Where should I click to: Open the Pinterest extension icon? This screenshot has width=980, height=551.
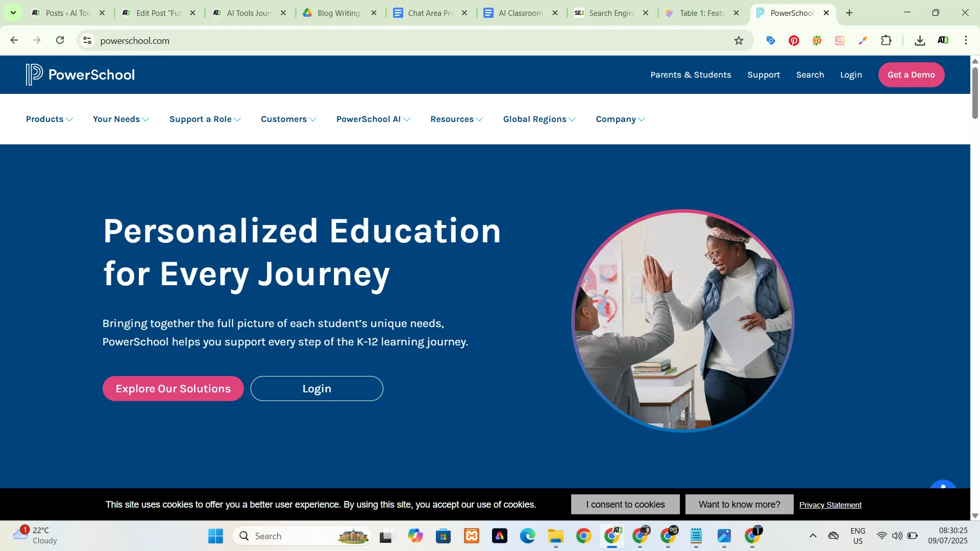tap(794, 40)
